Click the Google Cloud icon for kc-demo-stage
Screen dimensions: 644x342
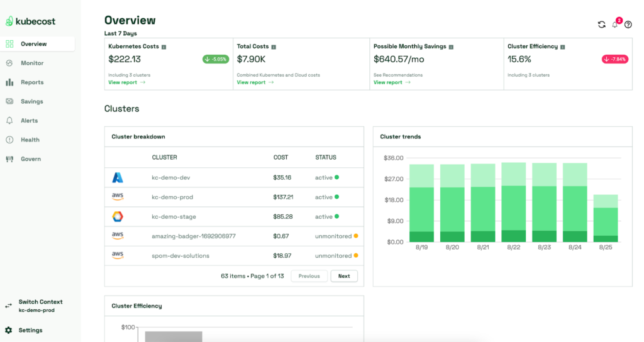[x=118, y=216]
